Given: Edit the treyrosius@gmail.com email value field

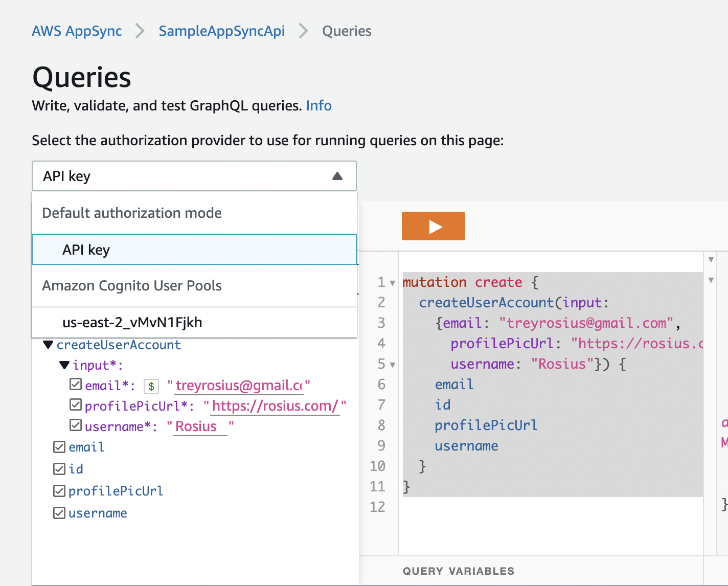Looking at the screenshot, I should 239,386.
